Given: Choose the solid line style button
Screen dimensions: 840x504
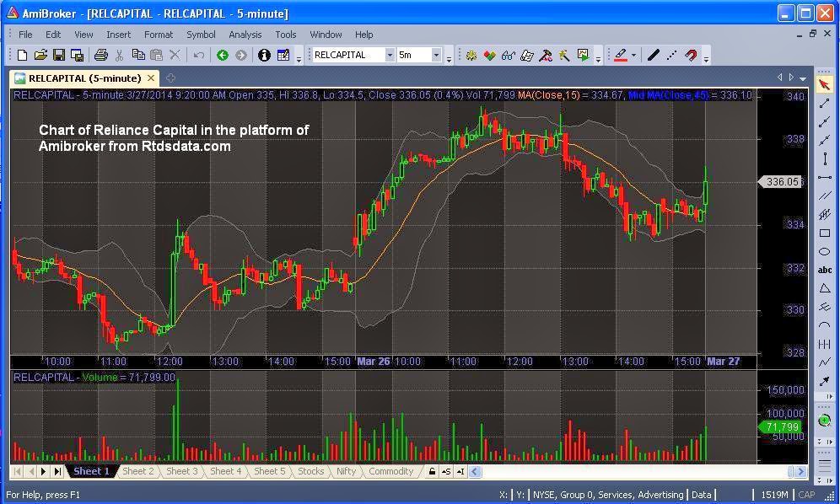Looking at the screenshot, I should pos(653,55).
